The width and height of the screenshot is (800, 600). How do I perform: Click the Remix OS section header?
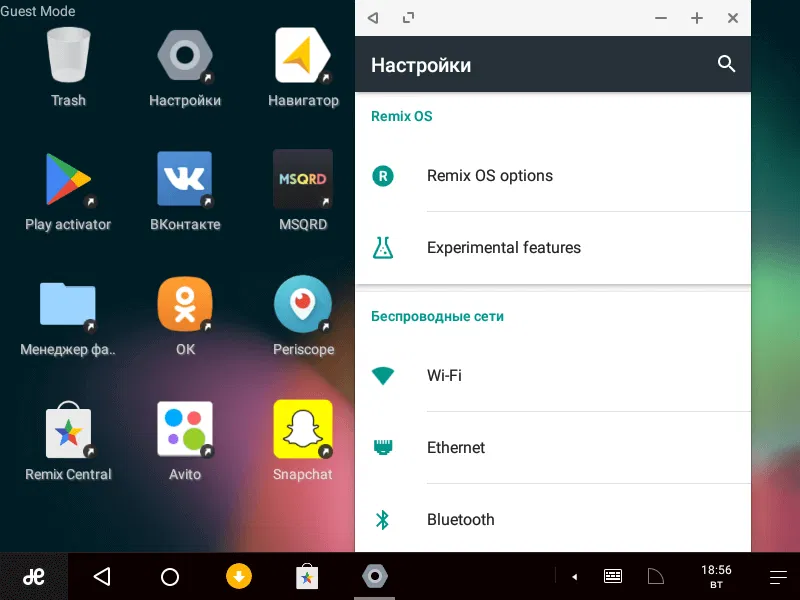402,116
